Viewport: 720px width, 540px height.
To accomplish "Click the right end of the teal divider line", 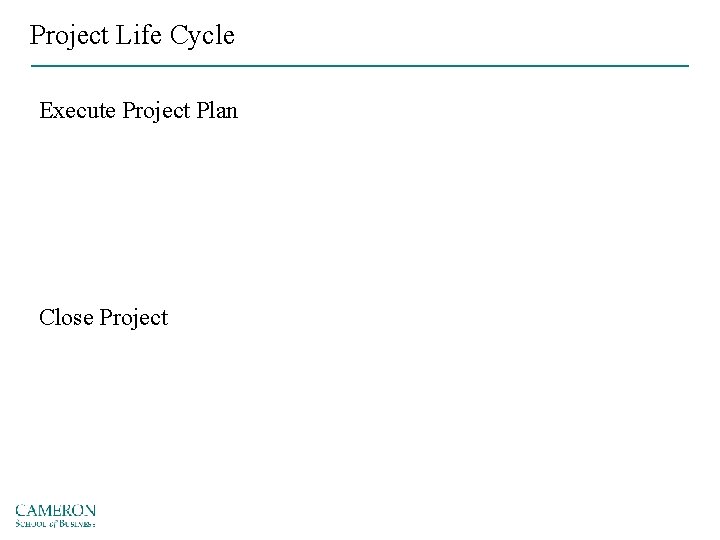I will [684, 66].
